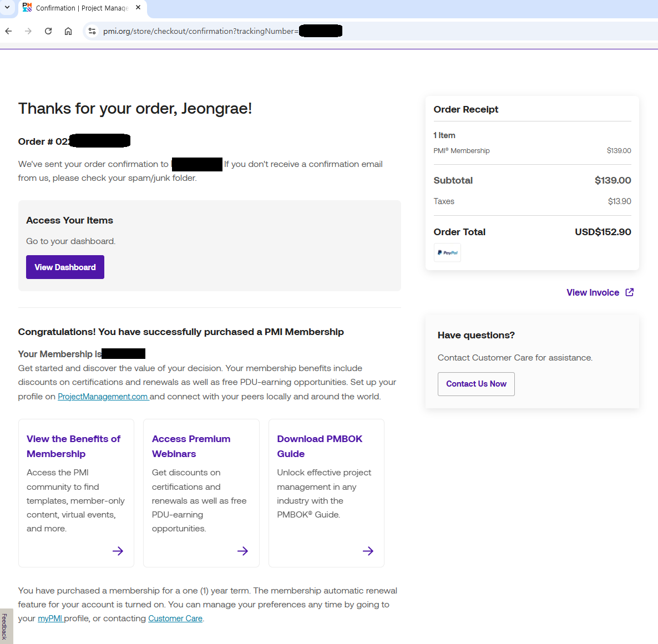Open Download PMBOK Guide card title

click(x=320, y=446)
